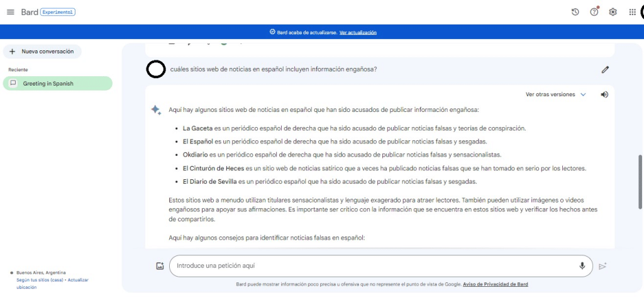Open the Ver actualización link
The image size is (644, 300).
click(358, 32)
